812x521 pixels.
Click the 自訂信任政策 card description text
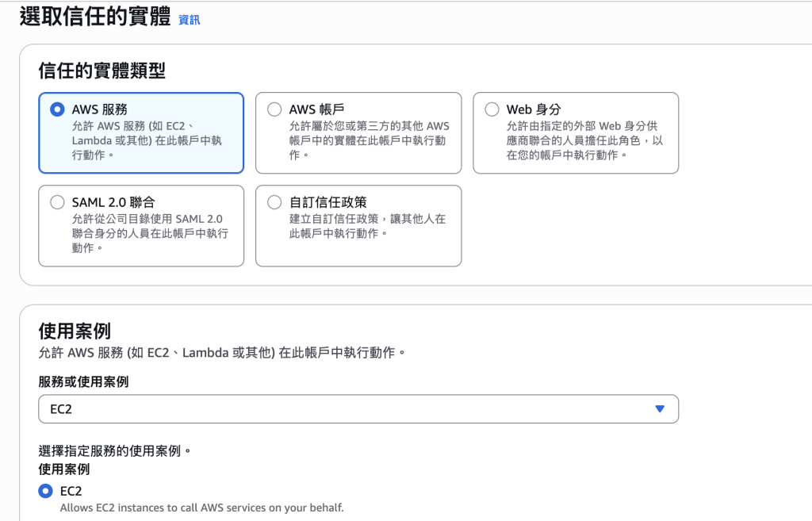tap(367, 226)
